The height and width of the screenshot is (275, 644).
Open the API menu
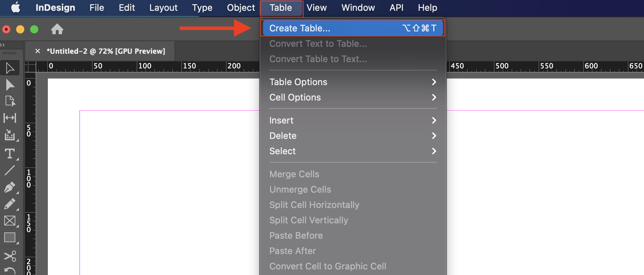click(396, 8)
